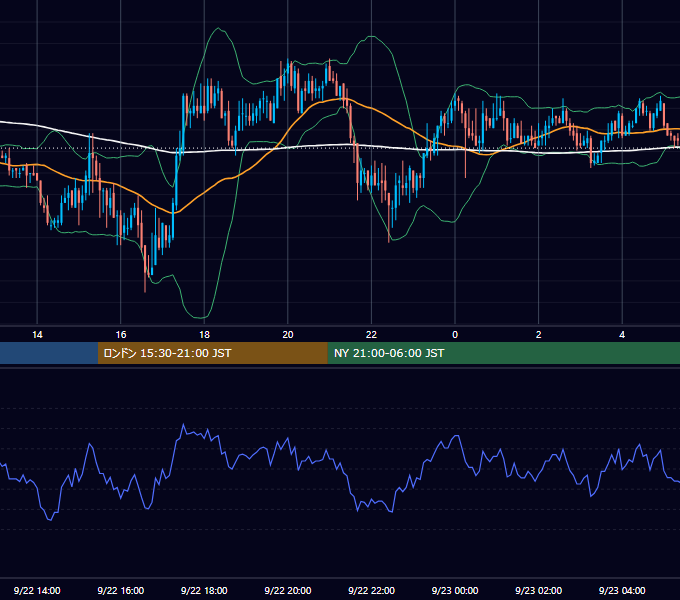Click the 22 hour axis label
Viewport: 680px width, 600px height.
[371, 335]
